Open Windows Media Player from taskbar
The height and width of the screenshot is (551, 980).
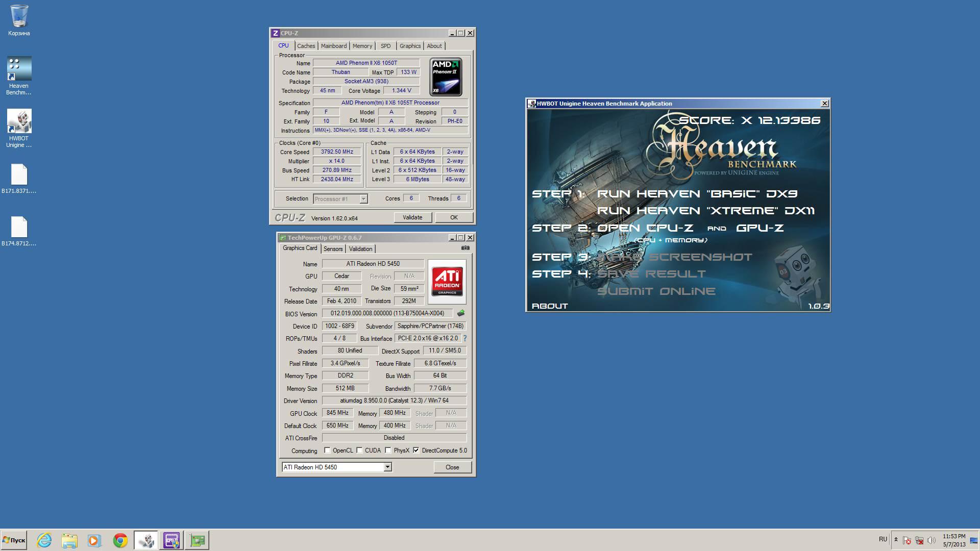[94, 540]
